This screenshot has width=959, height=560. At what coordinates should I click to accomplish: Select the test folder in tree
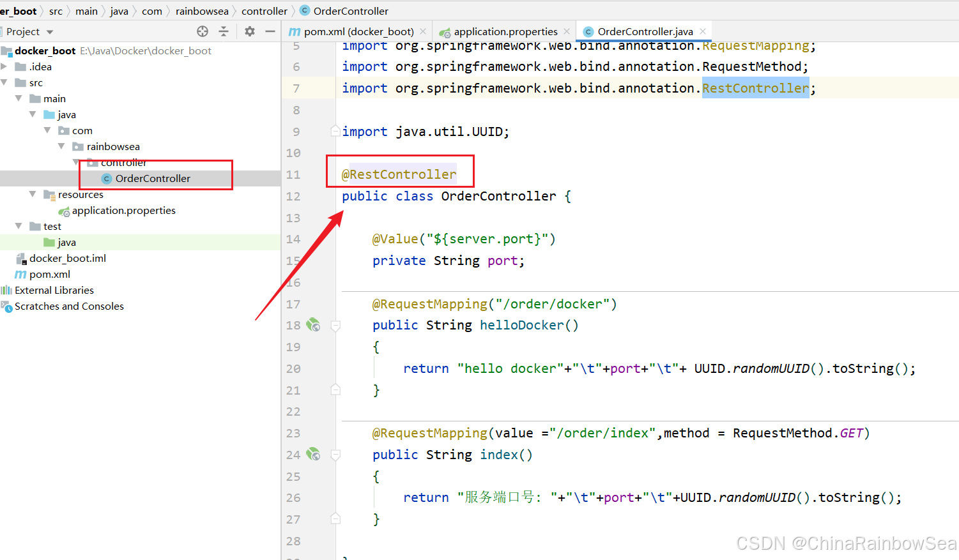tap(52, 226)
